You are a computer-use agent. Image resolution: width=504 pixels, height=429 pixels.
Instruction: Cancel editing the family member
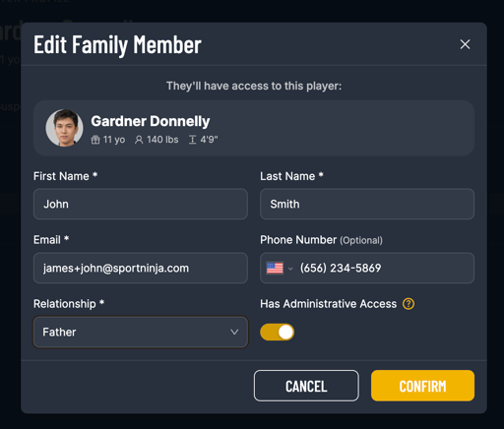pos(306,386)
